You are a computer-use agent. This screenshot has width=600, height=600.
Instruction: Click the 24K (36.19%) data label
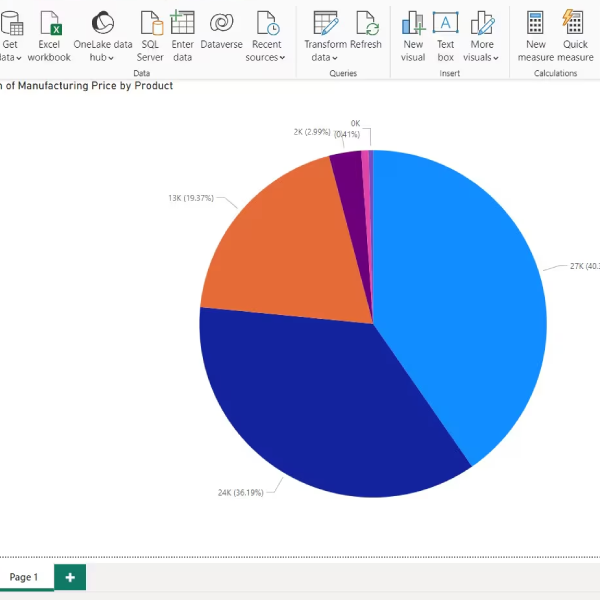(241, 492)
